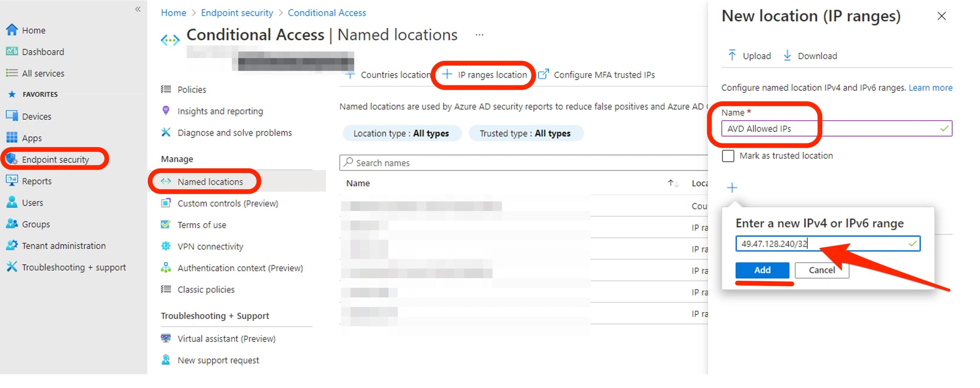Viewport: 980px width, 388px height.
Task: Select the Endpoint security shield icon
Action: (11, 159)
